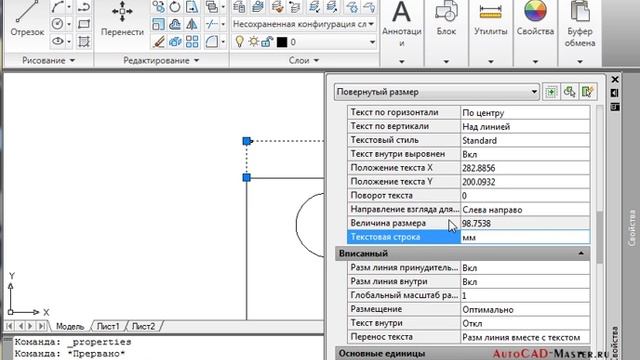This screenshot has height=360, width=640.
Task: Click the erase tool icon
Action: tap(158, 41)
